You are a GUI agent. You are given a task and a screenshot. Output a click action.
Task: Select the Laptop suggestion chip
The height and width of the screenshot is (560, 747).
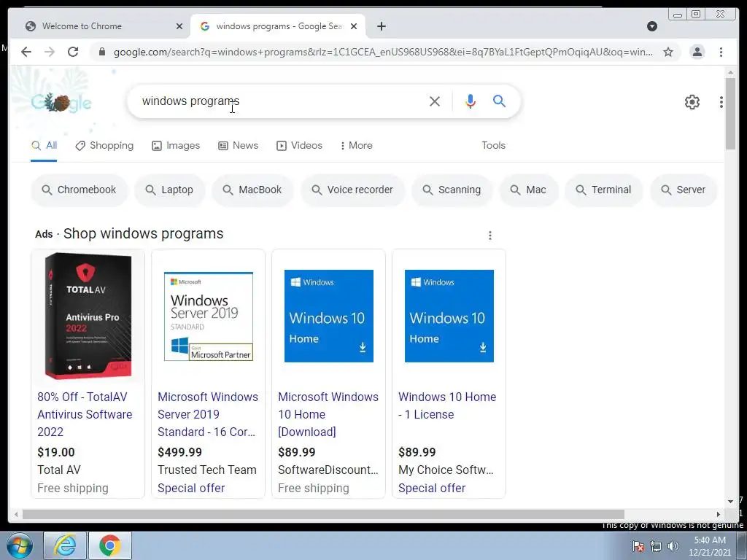[169, 190]
